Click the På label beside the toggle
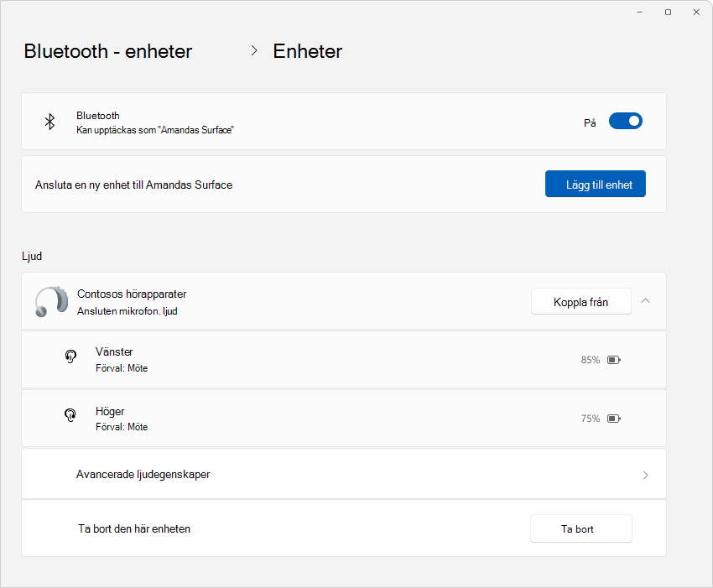Screen dimensions: 713x588 (590, 122)
